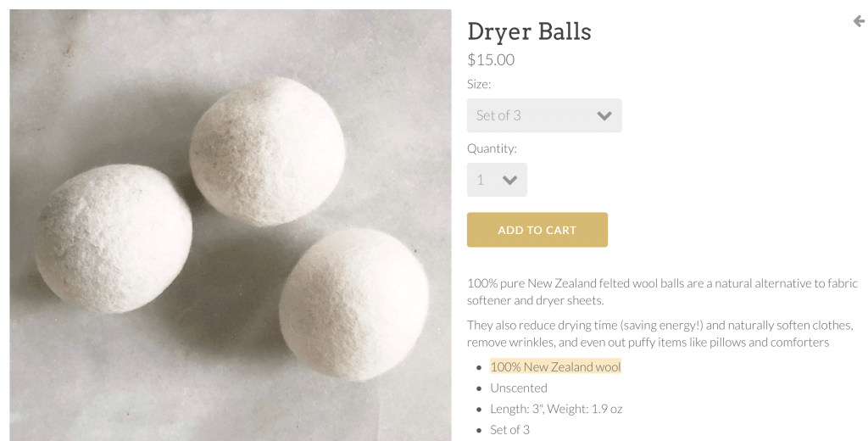Open the Quantity dropdown showing 1
This screenshot has width=868, height=441.
(x=497, y=180)
